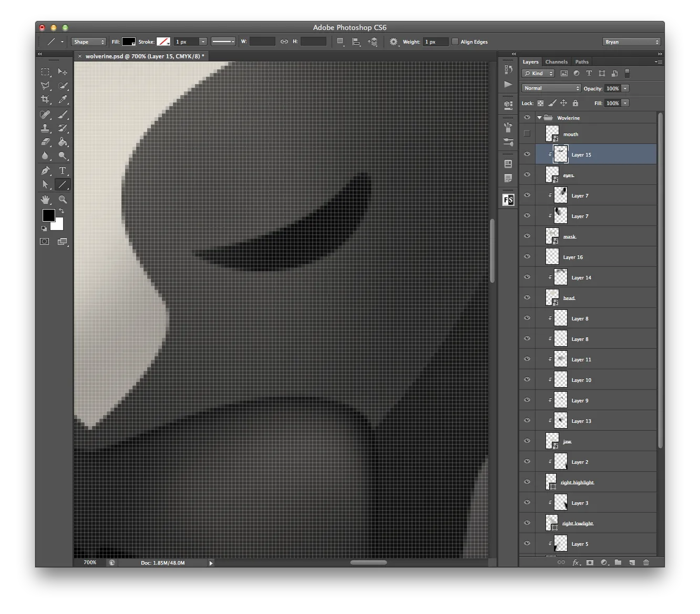Select the Eyedropper tool
Image resolution: width=700 pixels, height=614 pixels.
(x=63, y=99)
